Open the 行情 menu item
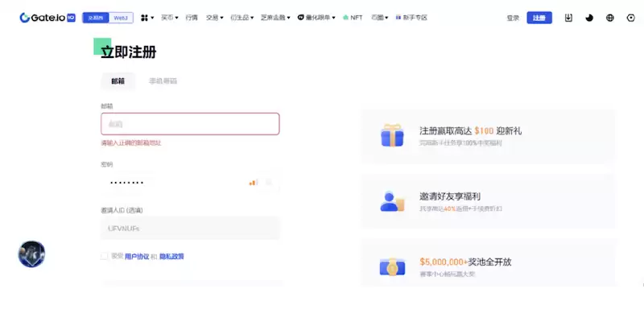 [192, 17]
